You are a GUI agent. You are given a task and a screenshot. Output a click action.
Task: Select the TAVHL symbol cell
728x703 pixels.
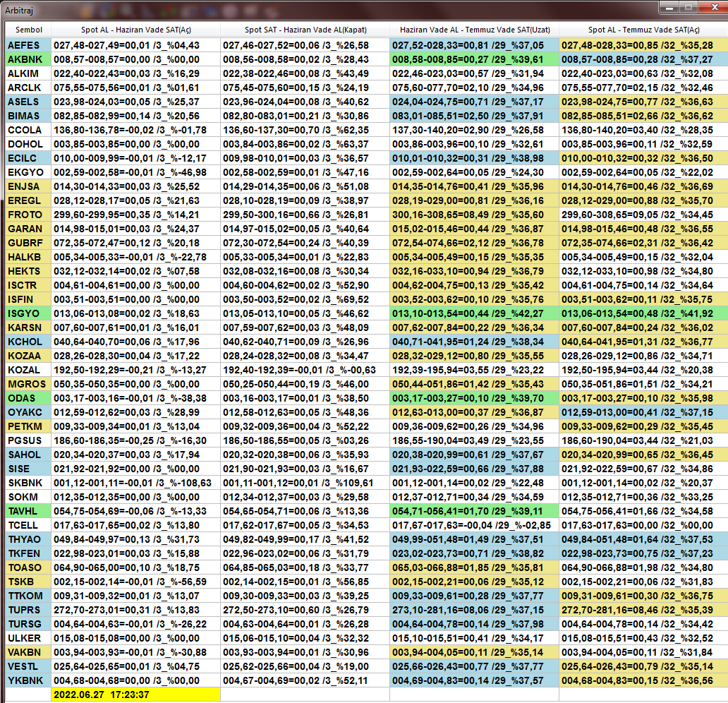pyautogui.click(x=28, y=511)
